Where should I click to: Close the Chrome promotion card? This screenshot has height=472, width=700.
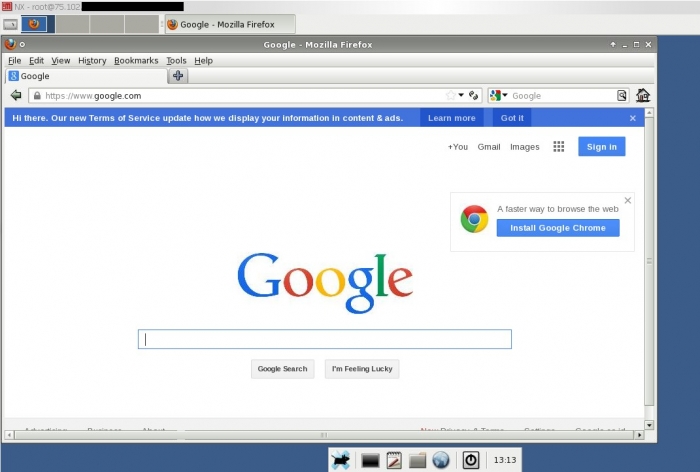tap(628, 200)
